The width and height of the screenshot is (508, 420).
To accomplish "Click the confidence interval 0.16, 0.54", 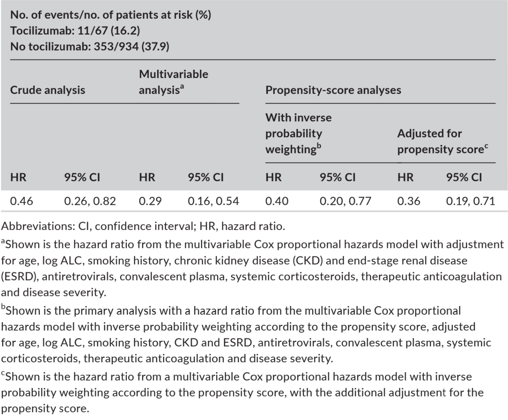I will 213,201.
